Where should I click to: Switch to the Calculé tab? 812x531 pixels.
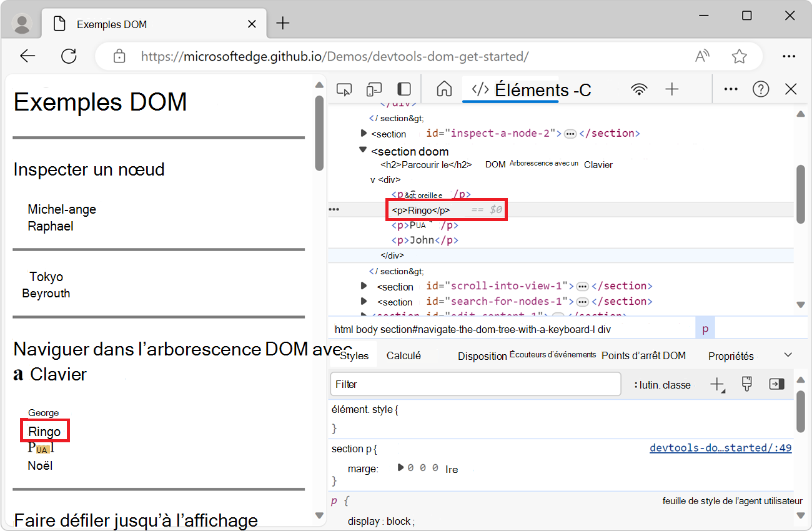[x=404, y=355]
